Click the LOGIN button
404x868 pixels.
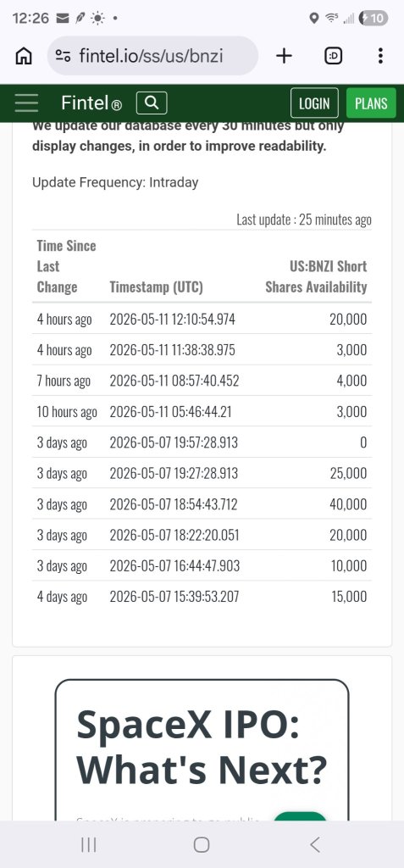pos(314,103)
